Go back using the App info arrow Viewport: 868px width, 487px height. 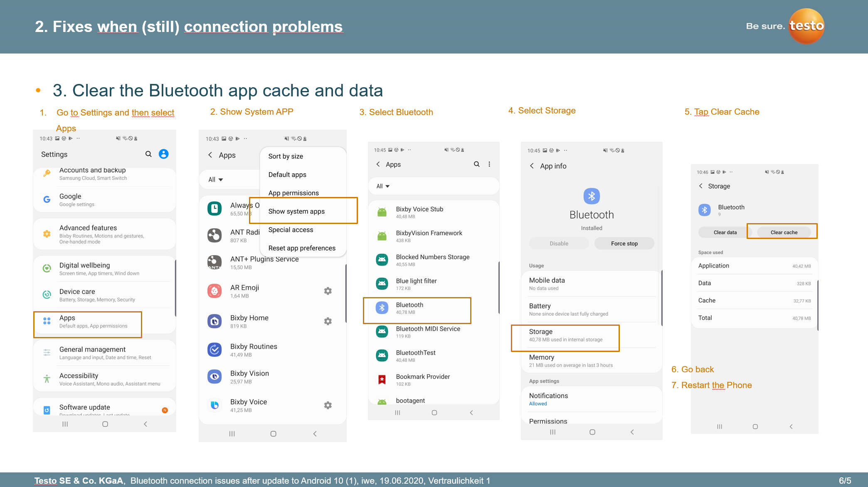click(x=532, y=166)
